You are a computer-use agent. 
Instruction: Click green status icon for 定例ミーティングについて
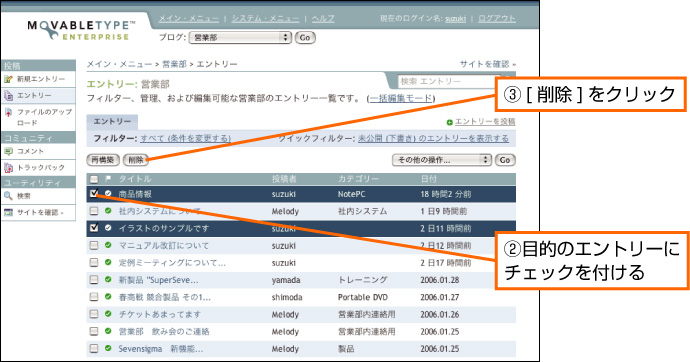tap(108, 262)
